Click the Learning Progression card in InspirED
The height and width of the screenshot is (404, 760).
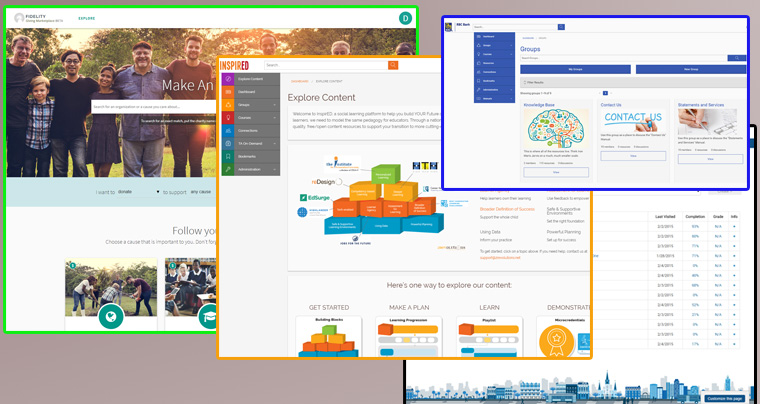(408, 337)
